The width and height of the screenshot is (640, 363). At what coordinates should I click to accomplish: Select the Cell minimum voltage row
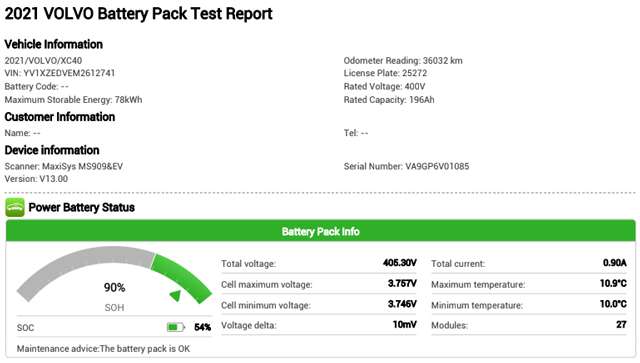(319, 305)
